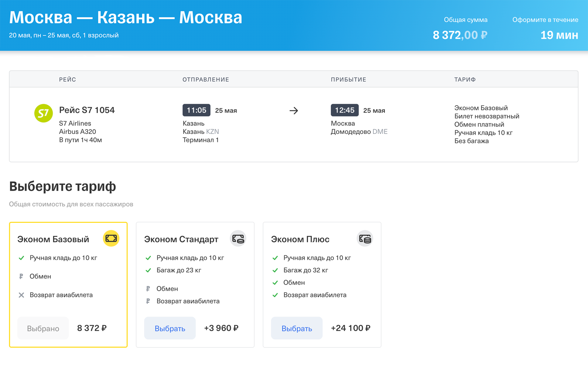
Task: Select the Эконом Плюс card title
Action: coord(300,239)
